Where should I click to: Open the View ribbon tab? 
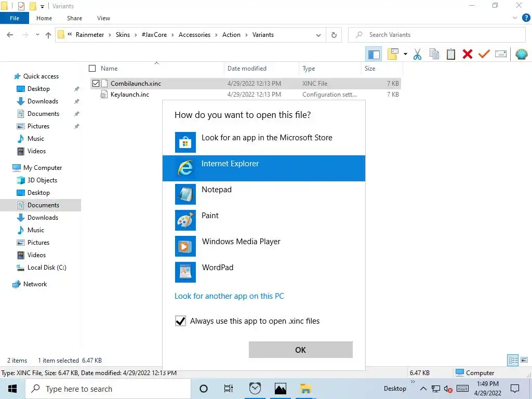point(103,18)
